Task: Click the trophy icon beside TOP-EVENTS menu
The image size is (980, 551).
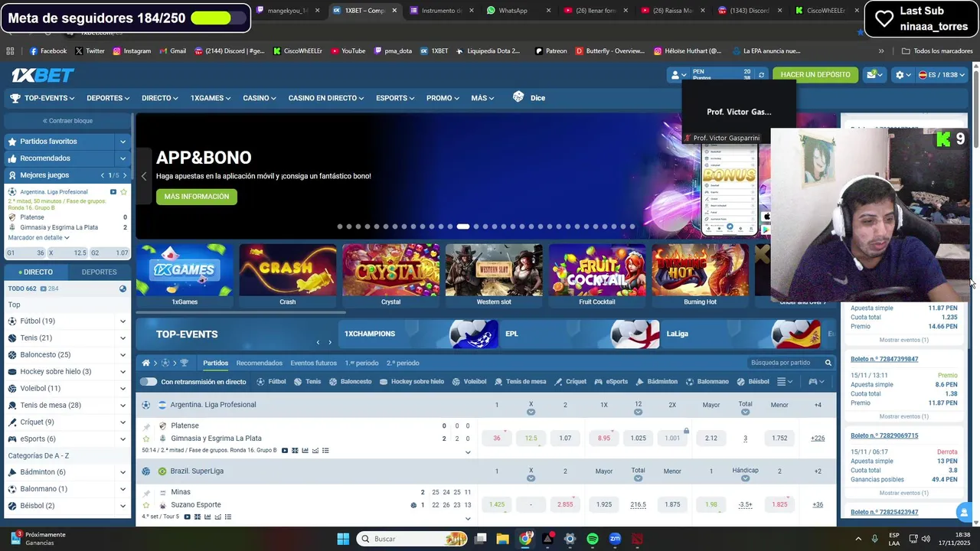Action: point(15,98)
